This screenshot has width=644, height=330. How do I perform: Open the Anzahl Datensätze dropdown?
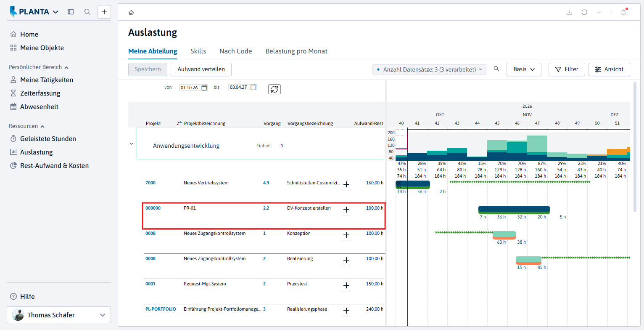coord(429,69)
